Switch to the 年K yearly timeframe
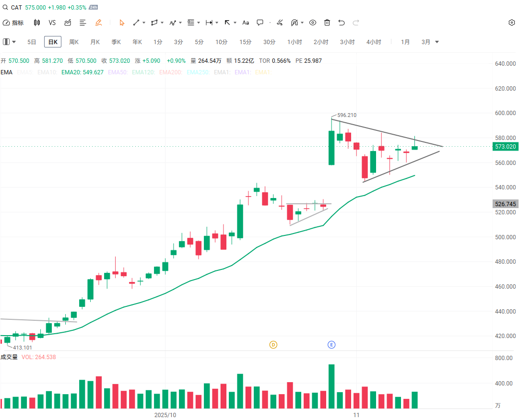The height and width of the screenshot is (420, 519). [x=137, y=42]
